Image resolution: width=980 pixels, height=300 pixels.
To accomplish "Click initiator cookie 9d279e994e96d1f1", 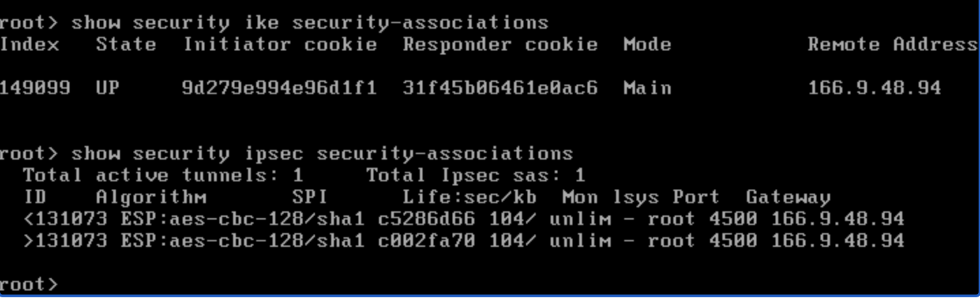I will pos(279,88).
